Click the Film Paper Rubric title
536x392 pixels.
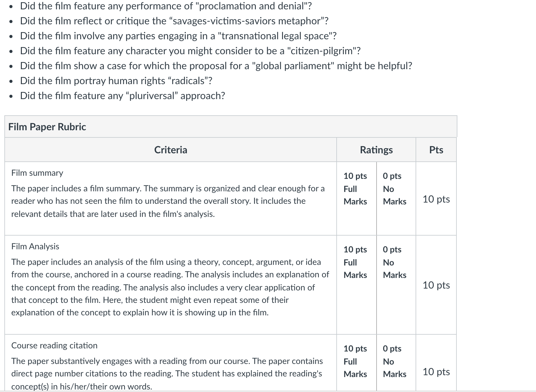click(x=47, y=127)
